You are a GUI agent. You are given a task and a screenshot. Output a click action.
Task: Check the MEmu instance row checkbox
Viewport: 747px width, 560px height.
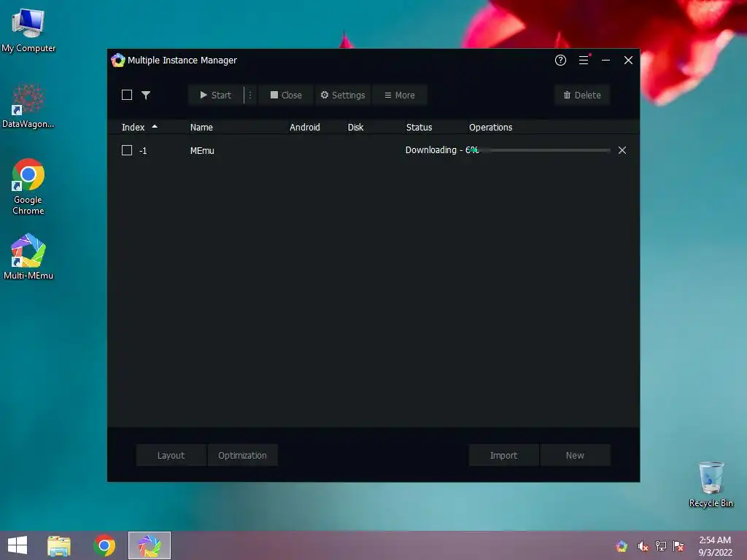127,150
